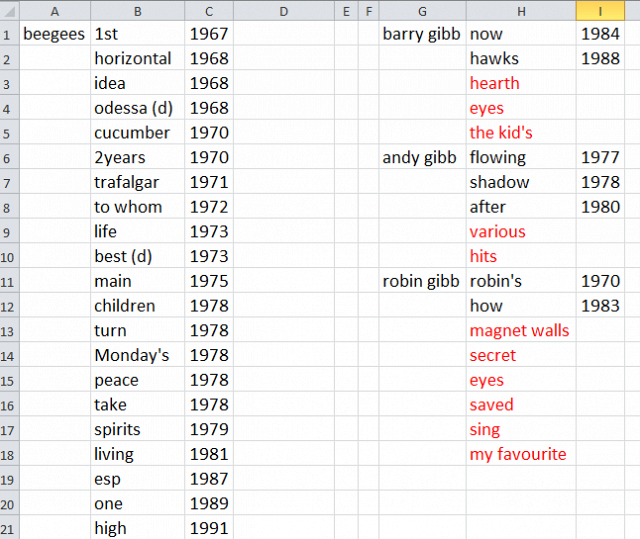Viewport: 640px width, 539px height.
Task: Select the "andy gibb" cell
Action: point(422,157)
